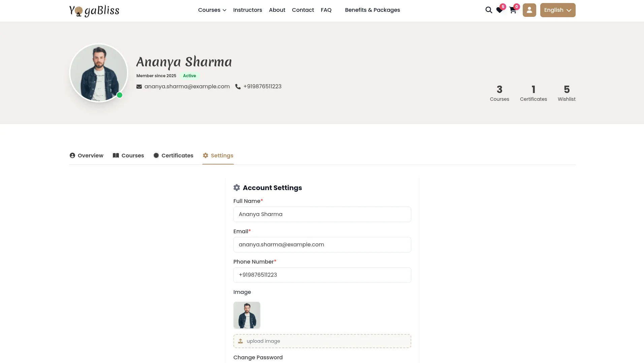Click the search magnifier icon
The width and height of the screenshot is (644, 363).
tap(488, 10)
